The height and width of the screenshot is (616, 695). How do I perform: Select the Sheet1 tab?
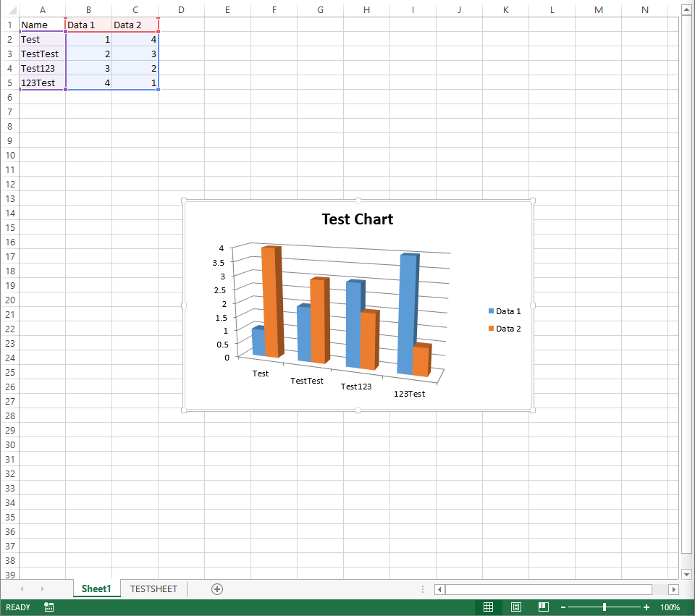(96, 589)
